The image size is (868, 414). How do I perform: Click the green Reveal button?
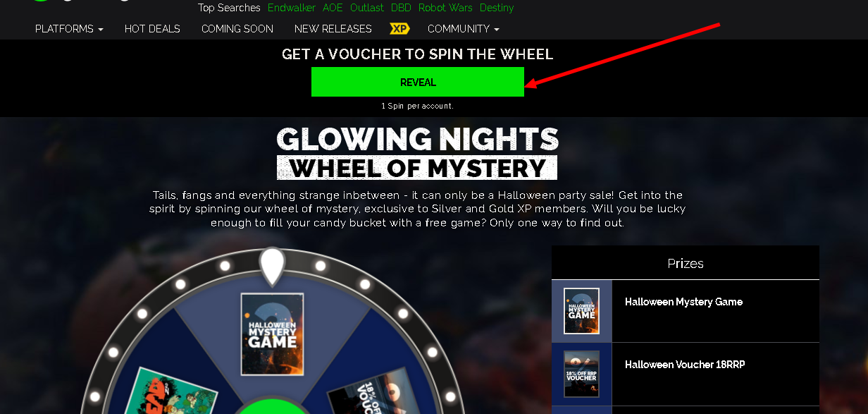418,82
